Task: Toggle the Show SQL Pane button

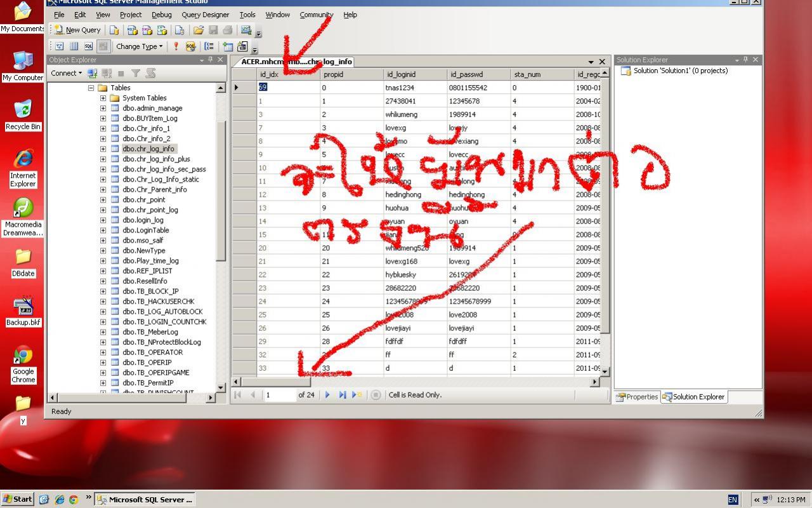Action: (x=88, y=46)
